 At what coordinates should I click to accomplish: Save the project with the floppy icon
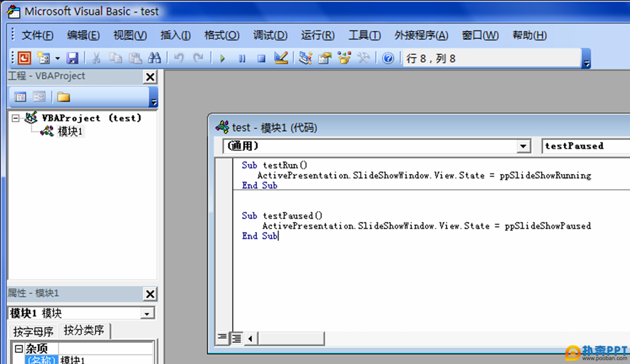pos(72,58)
